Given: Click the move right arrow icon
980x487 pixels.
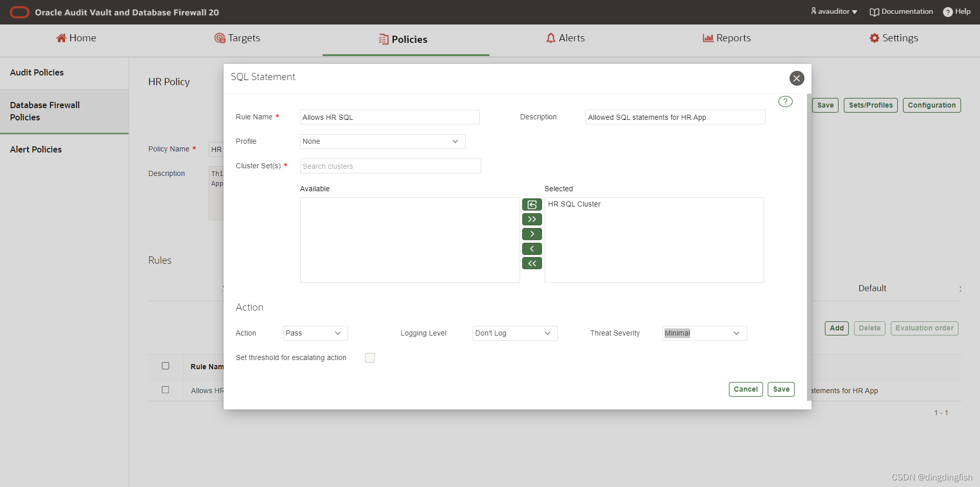Looking at the screenshot, I should (532, 234).
